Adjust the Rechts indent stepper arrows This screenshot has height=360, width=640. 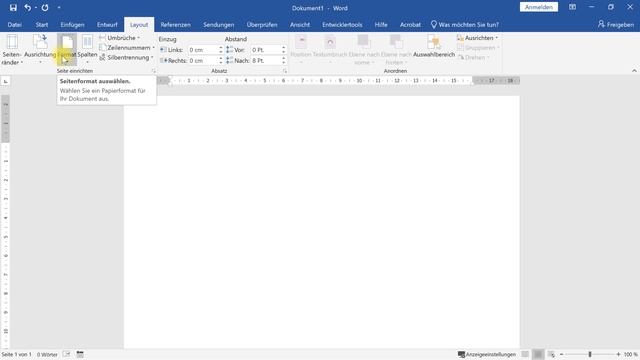point(221,60)
